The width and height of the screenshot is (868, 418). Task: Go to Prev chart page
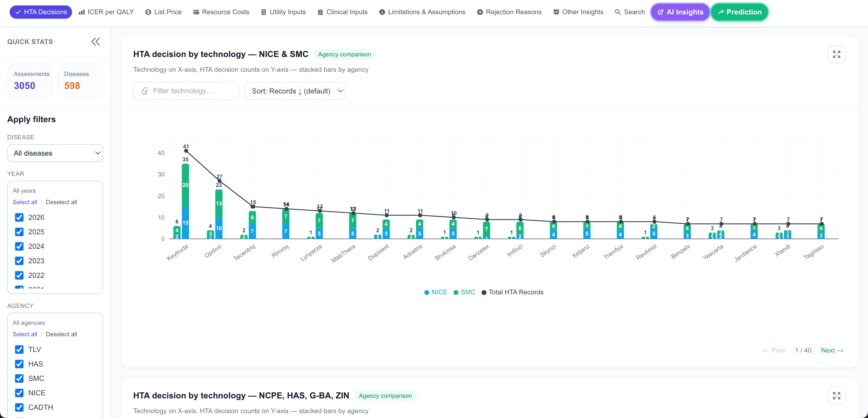[x=774, y=350]
